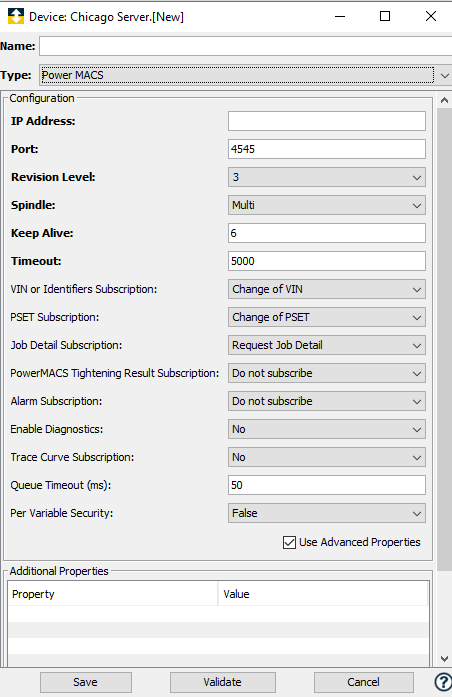
Task: Open Trace Curve Subscription dropdown
Action: (327, 457)
